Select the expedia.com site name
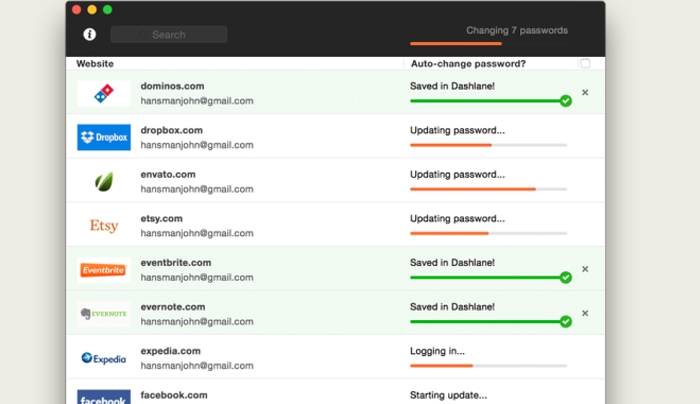The height and width of the screenshot is (404, 700). pos(171,351)
